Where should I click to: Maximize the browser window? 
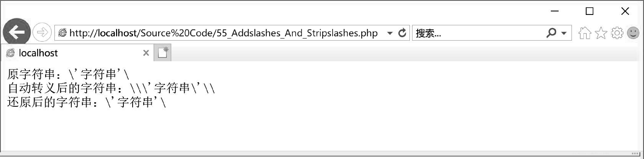tap(589, 11)
